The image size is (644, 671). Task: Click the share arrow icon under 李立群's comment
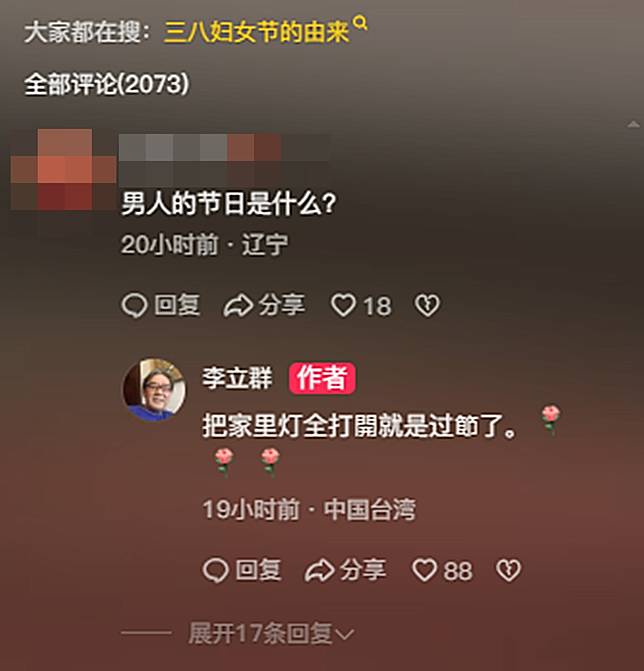click(320, 570)
